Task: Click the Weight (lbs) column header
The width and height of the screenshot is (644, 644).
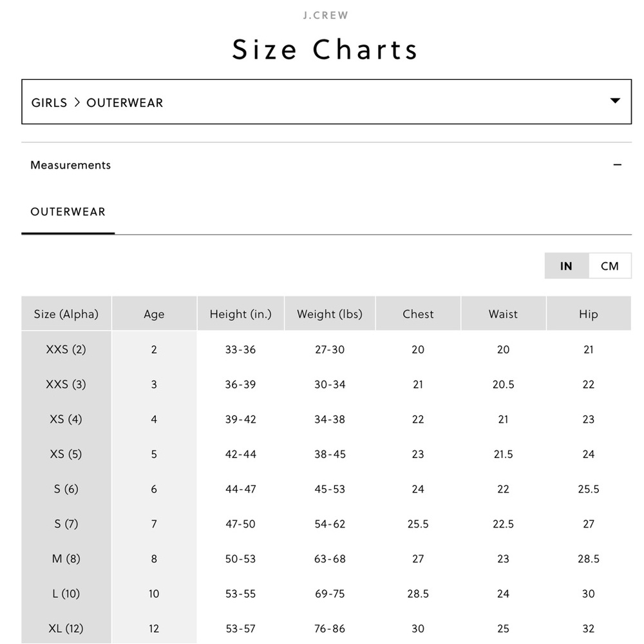Action: tap(330, 314)
